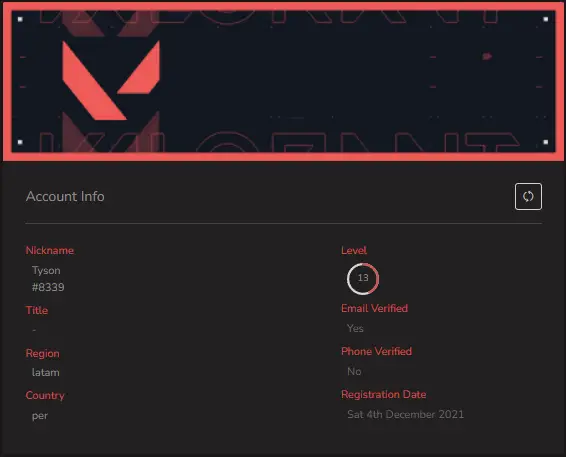566x457 pixels.
Task: Click the red-bordered player card banner
Action: point(283,81)
